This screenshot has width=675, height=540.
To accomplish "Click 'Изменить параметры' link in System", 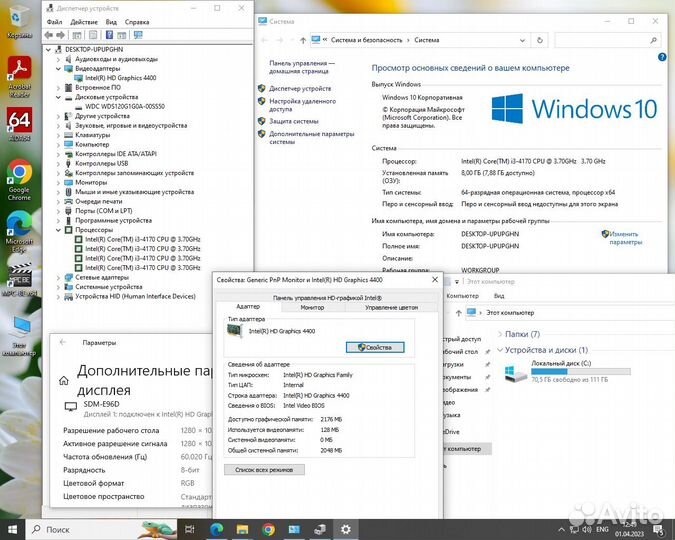I will 625,238.
